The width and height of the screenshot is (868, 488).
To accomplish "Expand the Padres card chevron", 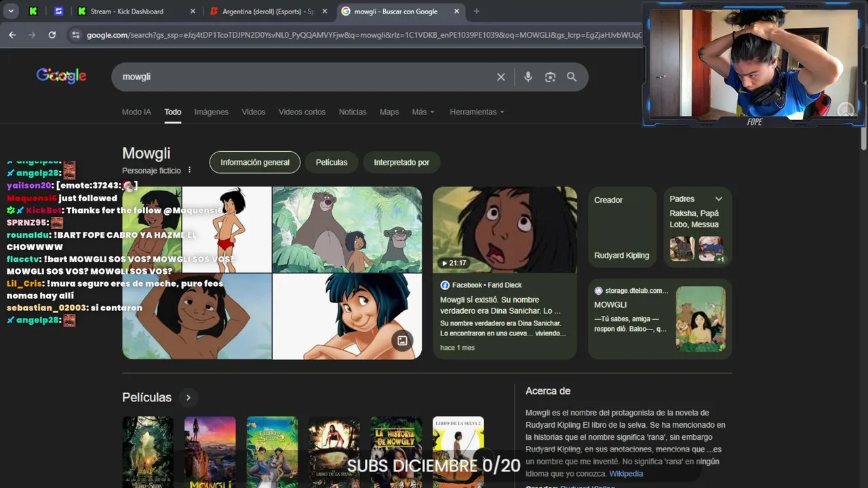I will pyautogui.click(x=719, y=199).
